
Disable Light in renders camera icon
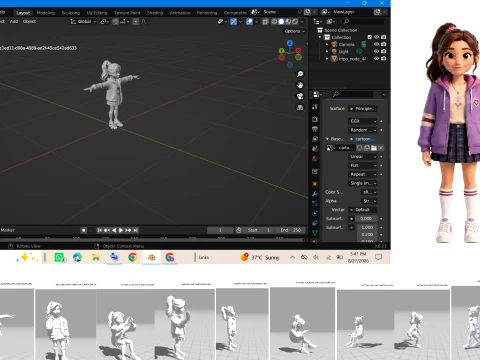pyautogui.click(x=384, y=51)
